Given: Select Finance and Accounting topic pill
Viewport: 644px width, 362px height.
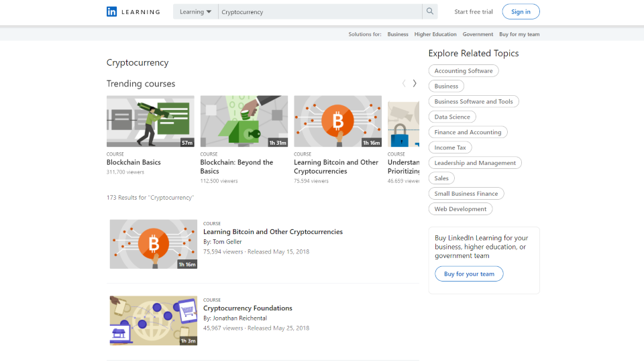Looking at the screenshot, I should pos(468,132).
